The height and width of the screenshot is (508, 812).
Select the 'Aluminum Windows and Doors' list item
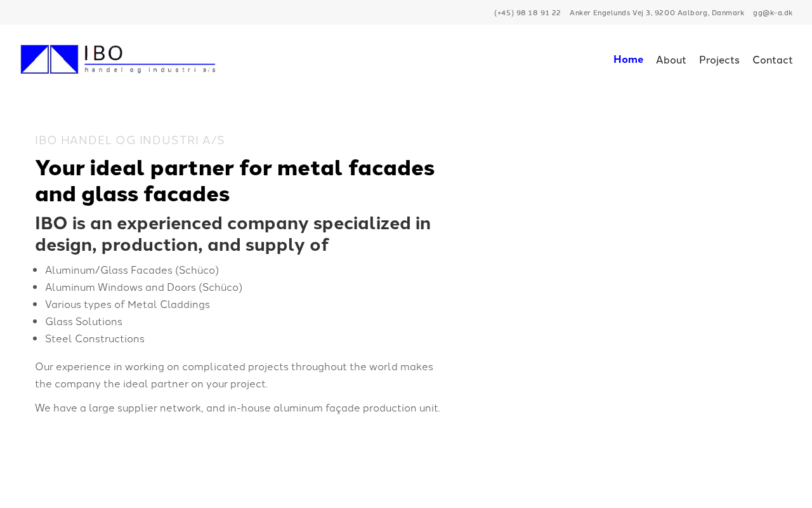(143, 287)
